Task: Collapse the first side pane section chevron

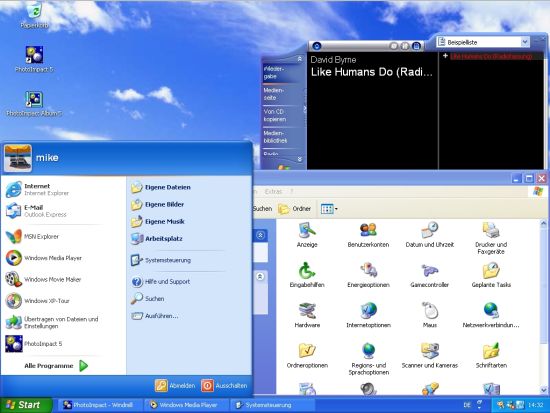Action: click(x=260, y=235)
